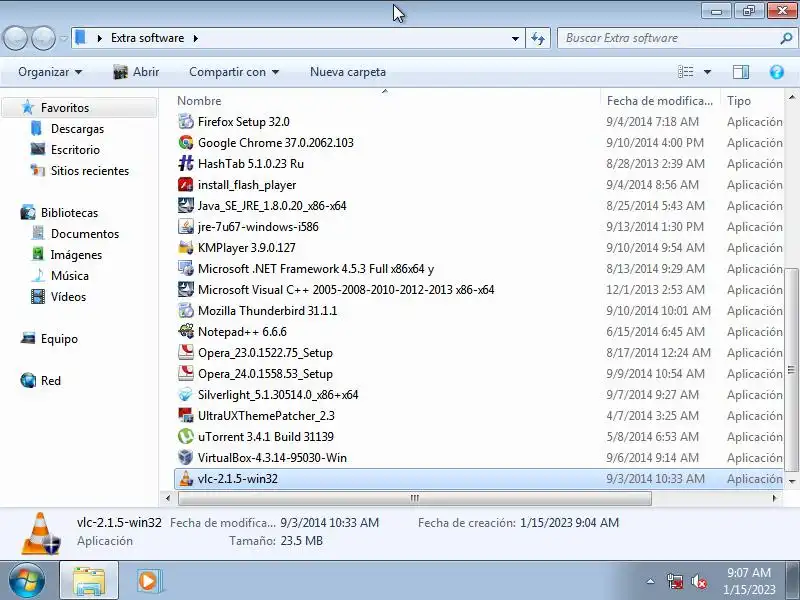Viewport: 800px width, 600px height.
Task: Click the Microsoft Visual C++ installer icon
Action: [x=186, y=289]
